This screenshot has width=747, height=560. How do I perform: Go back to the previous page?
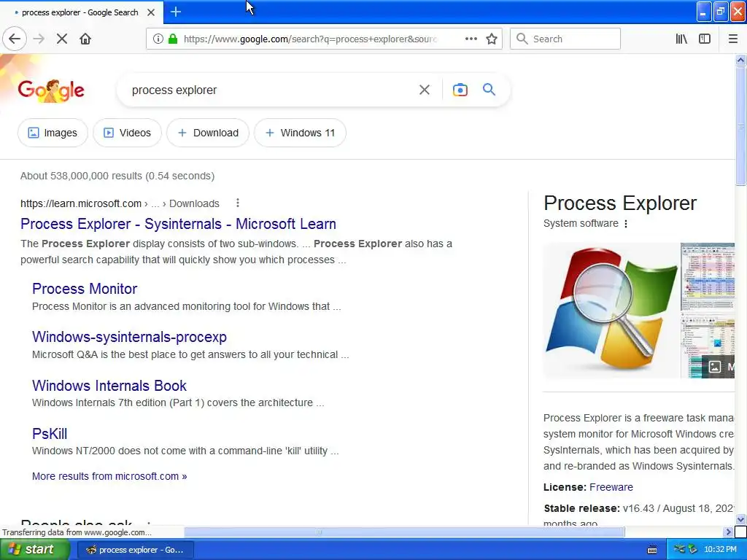coord(15,39)
